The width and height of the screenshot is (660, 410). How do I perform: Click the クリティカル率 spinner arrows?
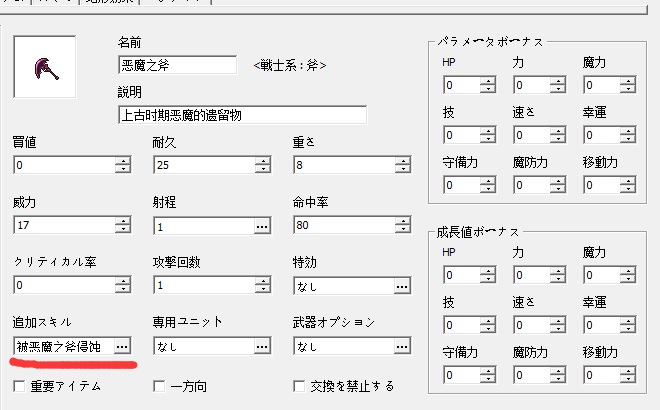pos(122,286)
